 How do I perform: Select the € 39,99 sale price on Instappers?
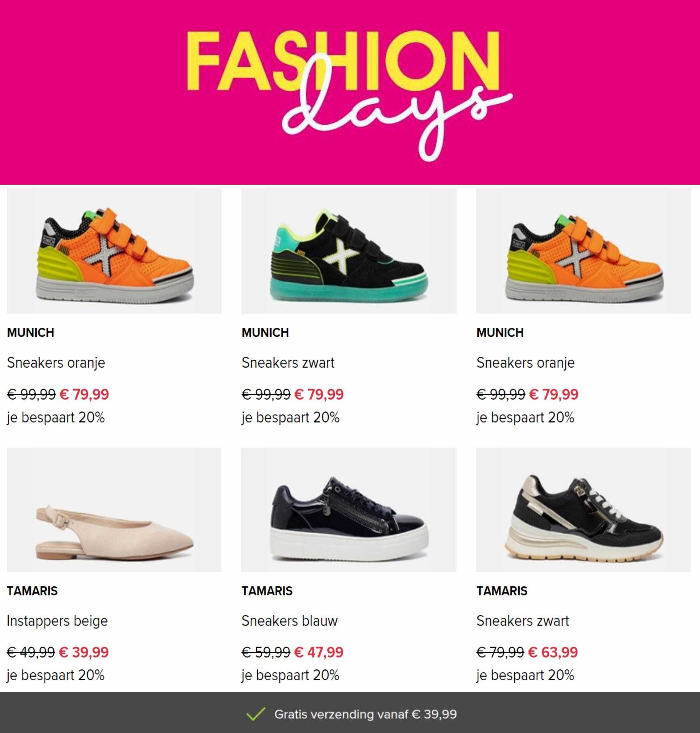pyautogui.click(x=84, y=653)
